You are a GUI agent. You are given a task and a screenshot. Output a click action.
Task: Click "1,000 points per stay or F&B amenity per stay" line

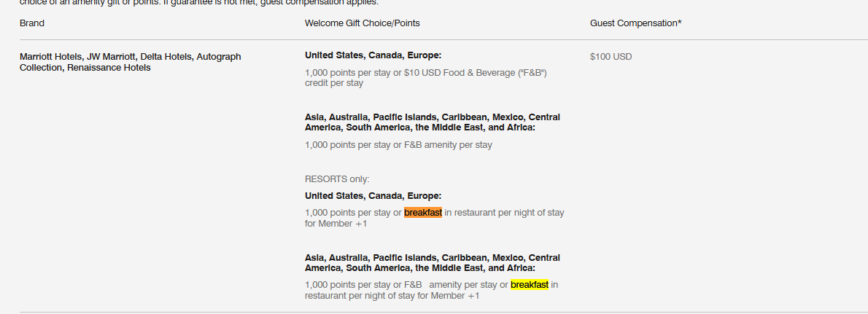398,145
